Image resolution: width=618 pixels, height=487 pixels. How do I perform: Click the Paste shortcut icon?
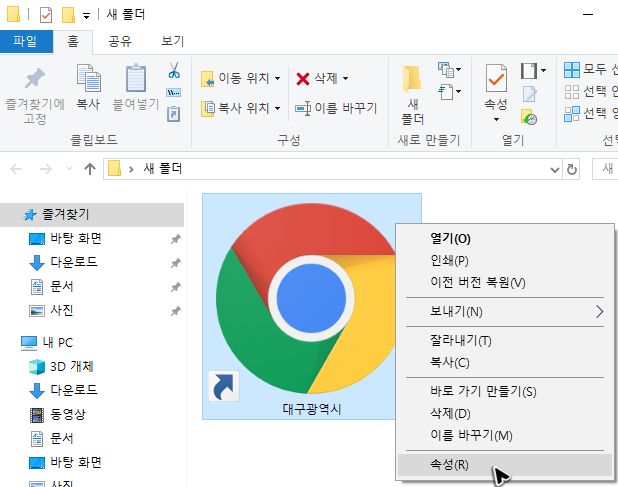tap(173, 114)
